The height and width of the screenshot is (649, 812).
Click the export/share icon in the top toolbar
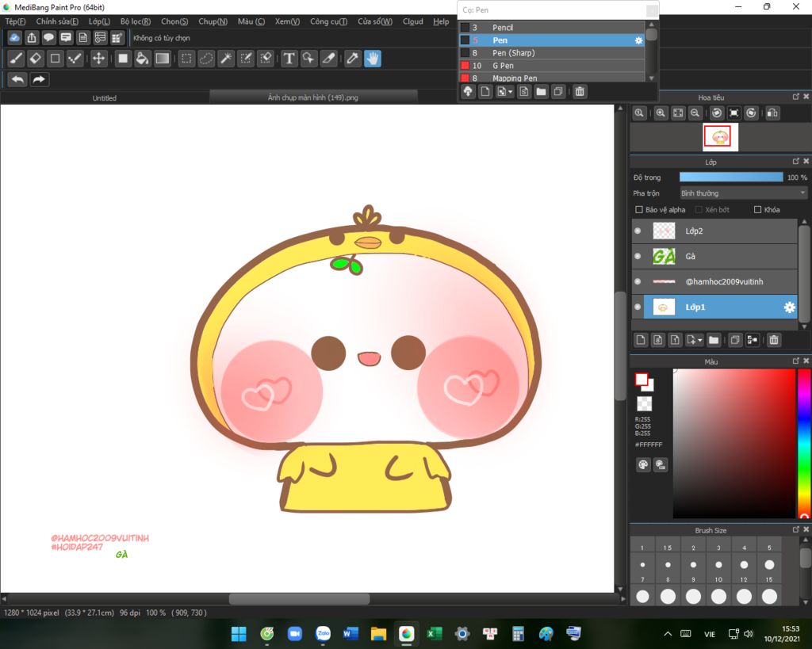(32, 37)
